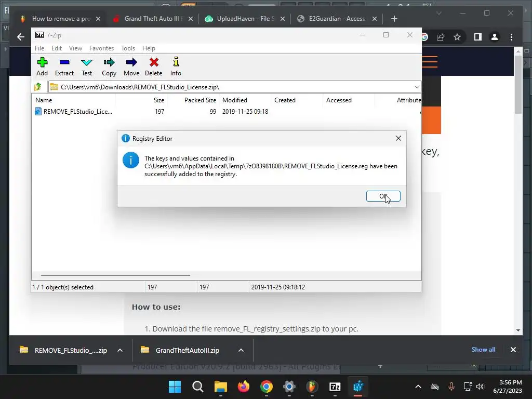Sort by the Created column header
The height and width of the screenshot is (399, 532).
click(297, 100)
